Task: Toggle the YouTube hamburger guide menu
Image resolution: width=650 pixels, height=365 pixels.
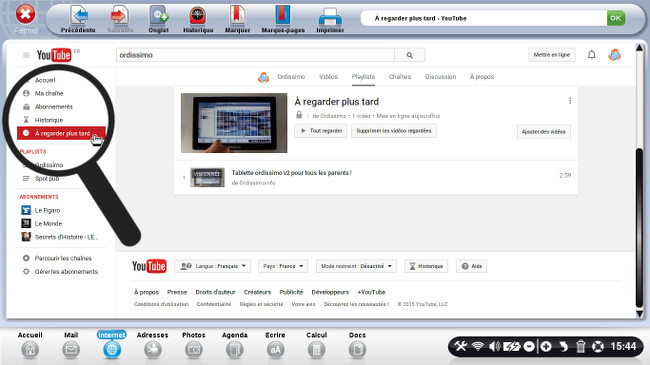Action: click(x=26, y=55)
